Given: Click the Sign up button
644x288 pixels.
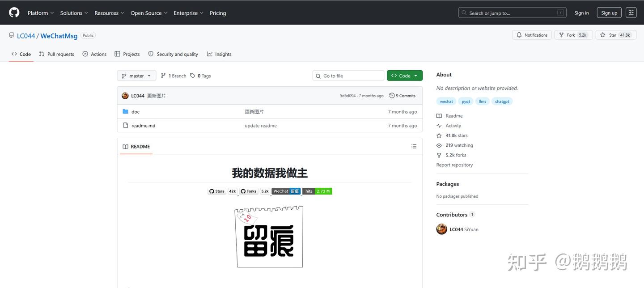Looking at the screenshot, I should pyautogui.click(x=609, y=13).
